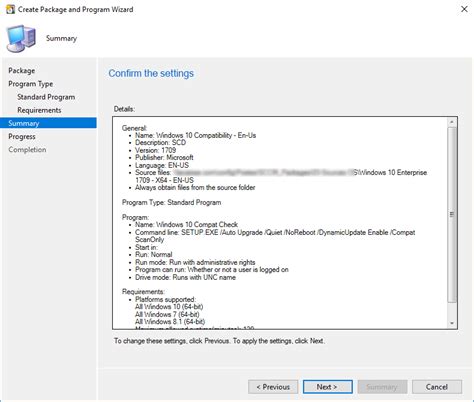This screenshot has width=474, height=402.
Task: Click the computer Summary header icon
Action: 21,39
